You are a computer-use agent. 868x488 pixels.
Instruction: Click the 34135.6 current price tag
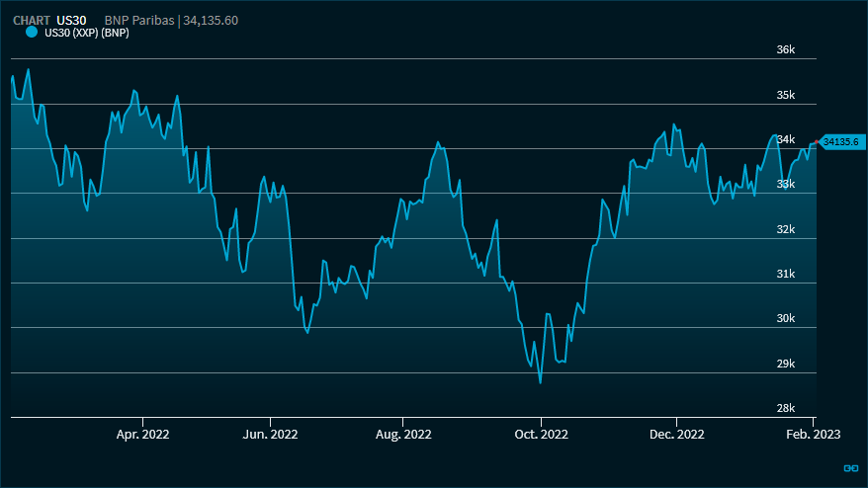(x=842, y=142)
